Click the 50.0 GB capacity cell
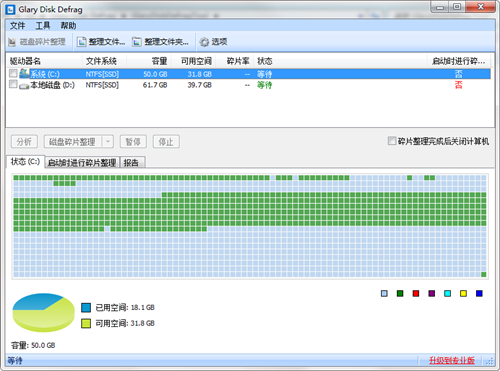The width and height of the screenshot is (500, 371). pyautogui.click(x=155, y=74)
